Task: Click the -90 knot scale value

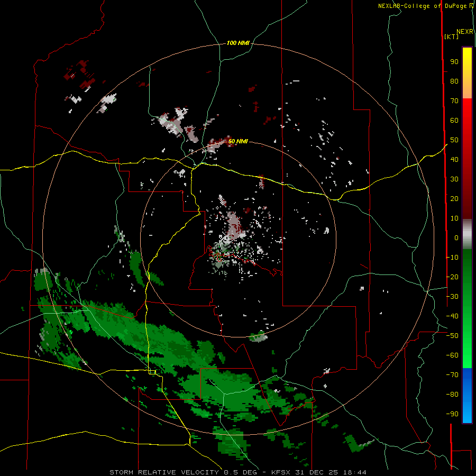Action: point(452,414)
